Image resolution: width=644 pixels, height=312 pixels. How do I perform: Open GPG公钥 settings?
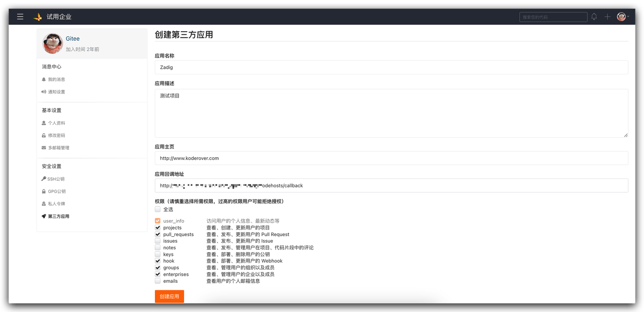(56, 191)
